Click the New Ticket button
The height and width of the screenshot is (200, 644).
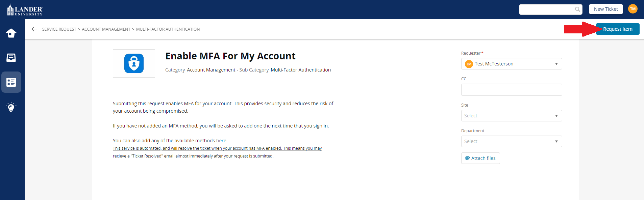pos(605,9)
